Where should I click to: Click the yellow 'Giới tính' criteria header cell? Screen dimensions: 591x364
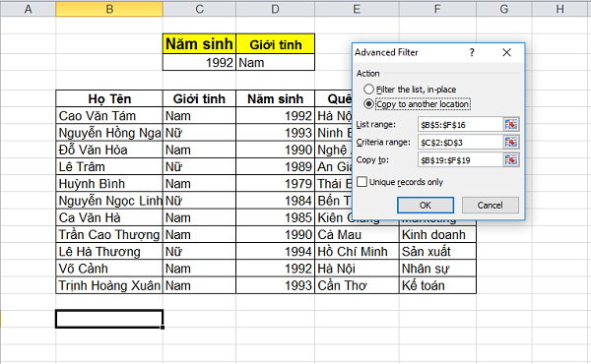pos(276,44)
